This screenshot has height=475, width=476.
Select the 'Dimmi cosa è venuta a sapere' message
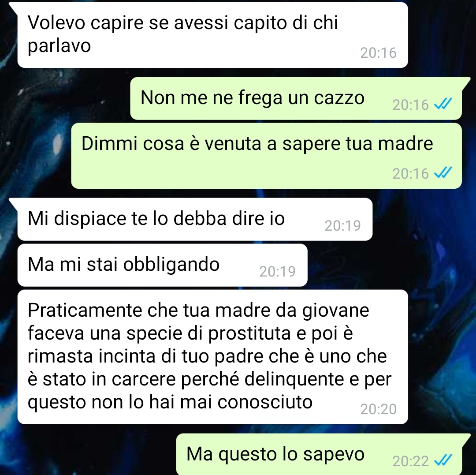tap(267, 156)
